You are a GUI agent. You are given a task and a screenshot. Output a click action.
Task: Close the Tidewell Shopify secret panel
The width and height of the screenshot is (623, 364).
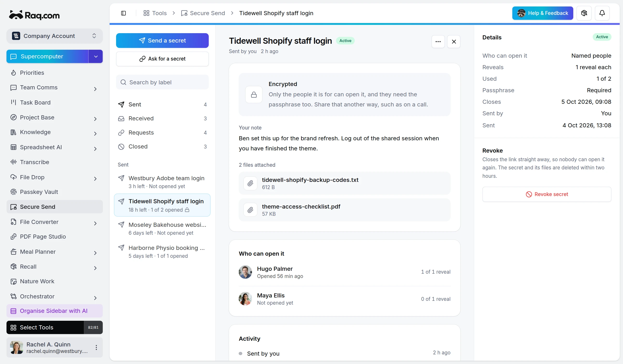pos(454,42)
